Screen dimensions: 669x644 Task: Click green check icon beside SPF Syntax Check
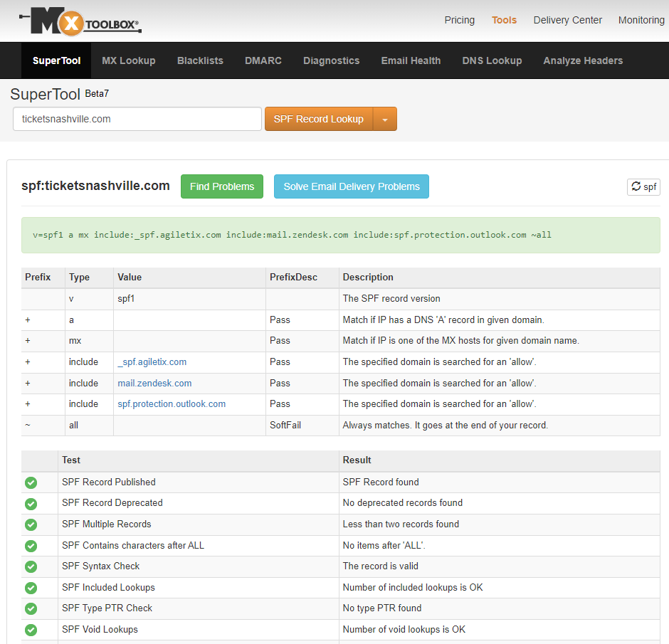[31, 567]
